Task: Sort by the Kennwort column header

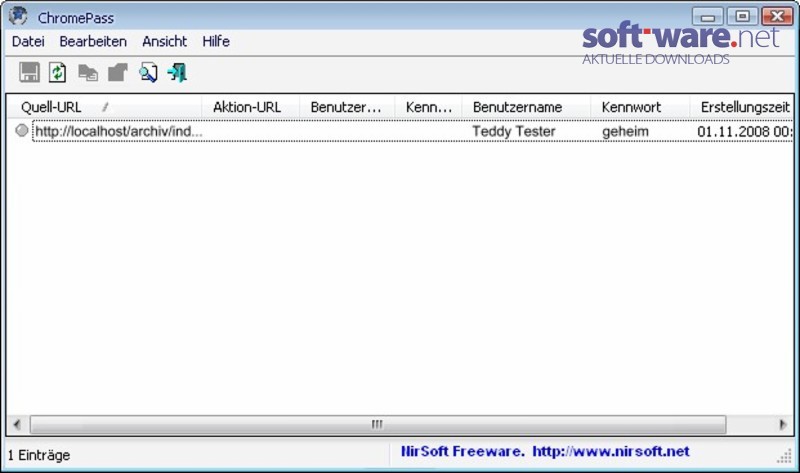Action: pos(640,107)
